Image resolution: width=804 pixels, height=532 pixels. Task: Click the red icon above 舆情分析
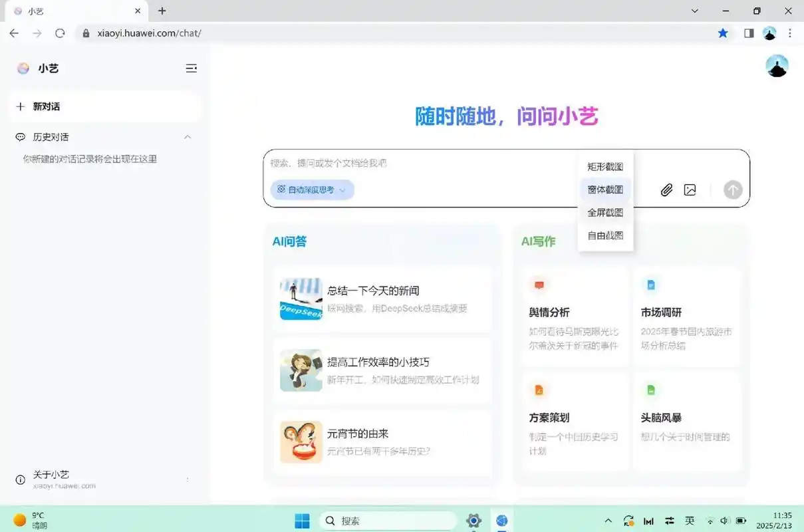tap(539, 285)
